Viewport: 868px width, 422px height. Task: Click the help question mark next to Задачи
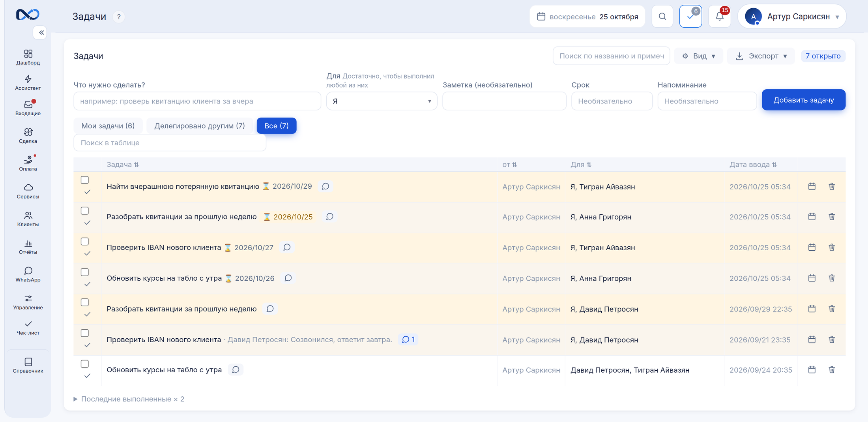point(119,17)
